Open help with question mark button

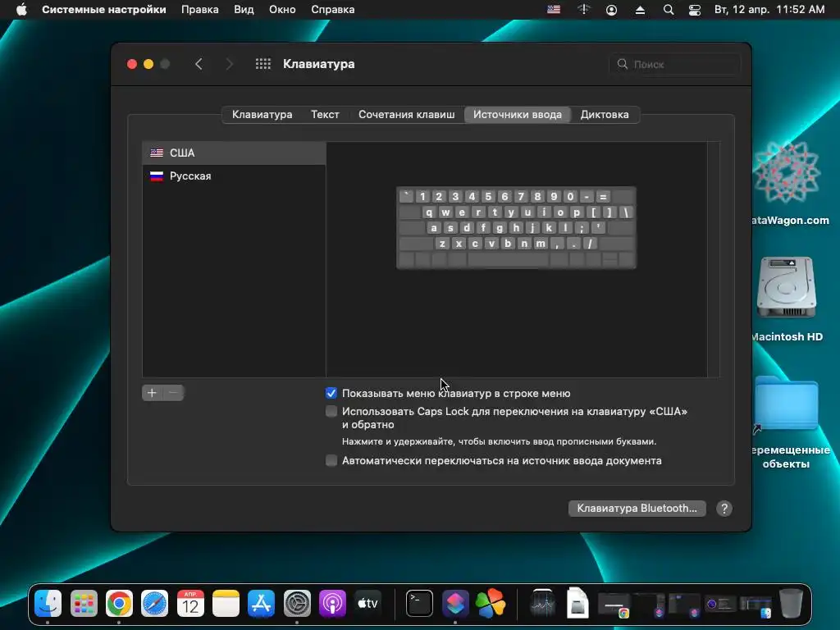click(x=724, y=509)
